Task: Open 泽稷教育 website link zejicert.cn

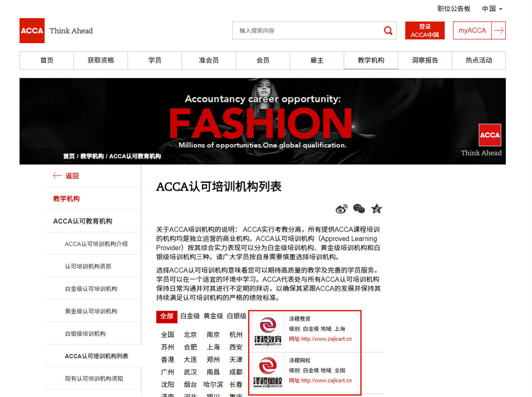Action: (320, 339)
